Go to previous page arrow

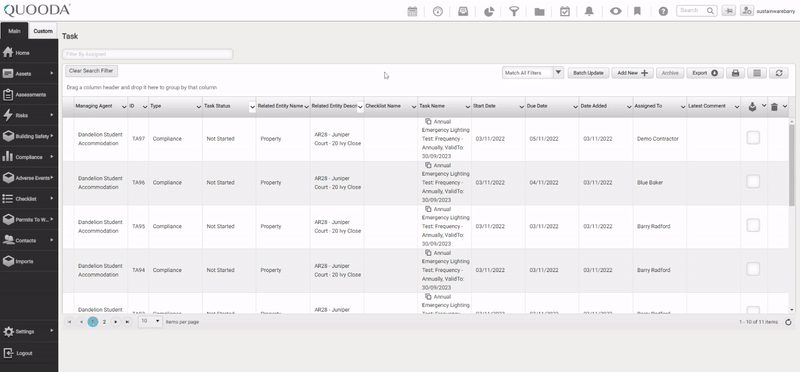point(81,322)
